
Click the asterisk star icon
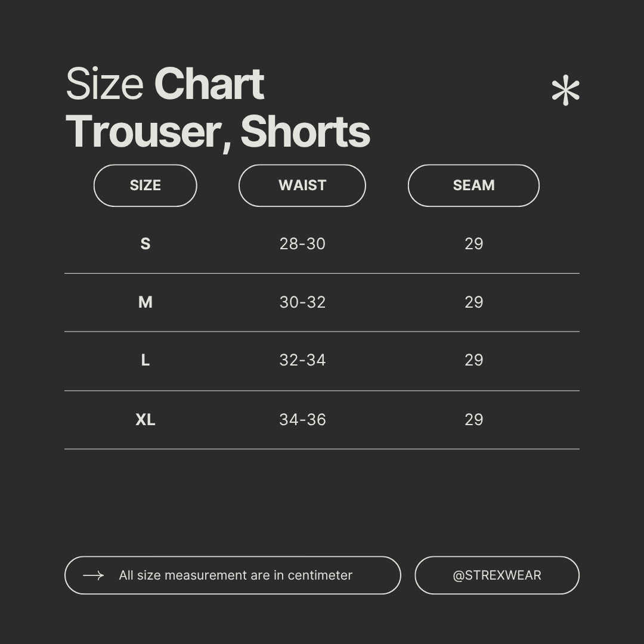(x=565, y=90)
